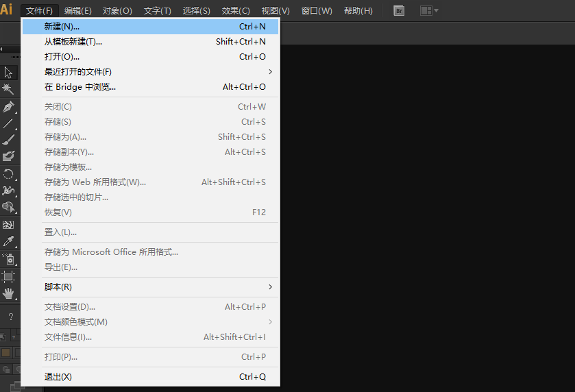Select the Shape Builder tool
The width and height of the screenshot is (575, 392).
click(8, 207)
